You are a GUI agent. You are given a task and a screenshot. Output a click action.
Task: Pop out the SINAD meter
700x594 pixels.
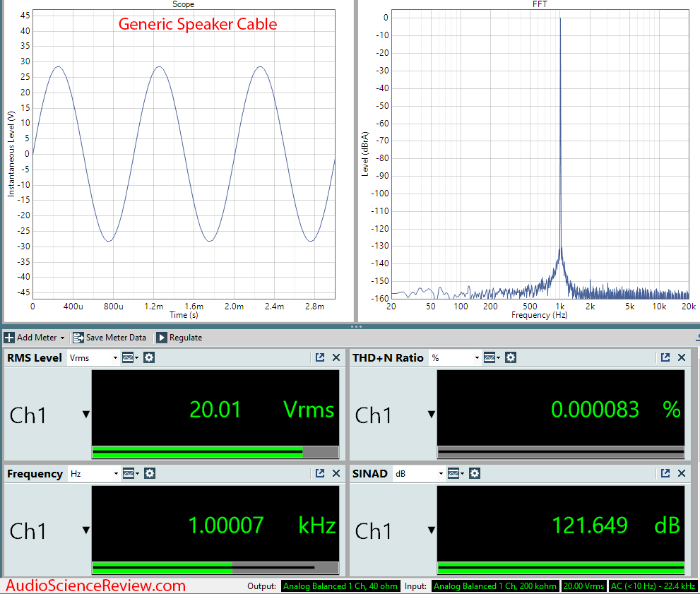pyautogui.click(x=665, y=473)
